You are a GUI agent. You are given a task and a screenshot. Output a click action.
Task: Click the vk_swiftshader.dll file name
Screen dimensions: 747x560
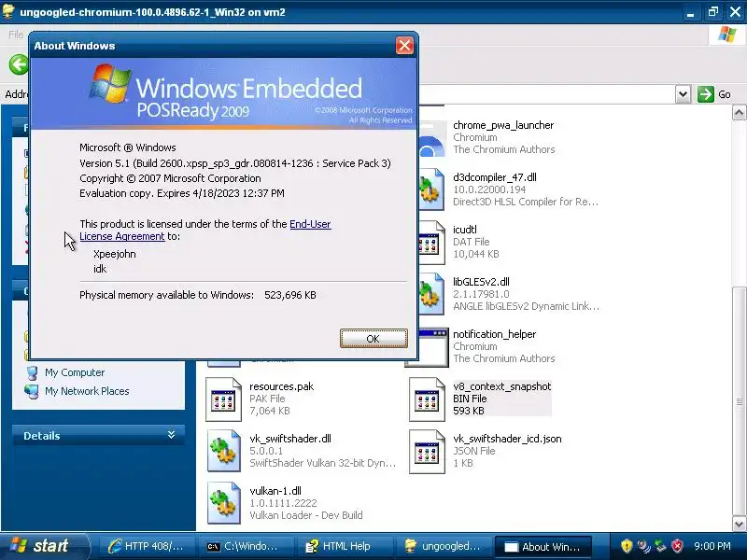click(290, 439)
